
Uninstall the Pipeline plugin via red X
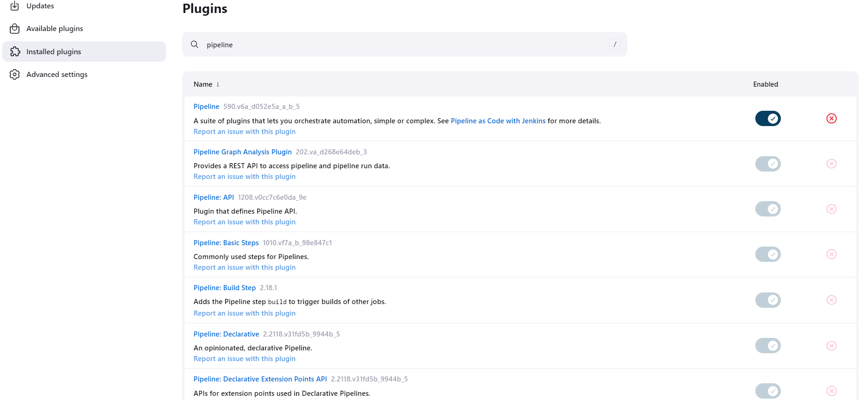pyautogui.click(x=831, y=119)
